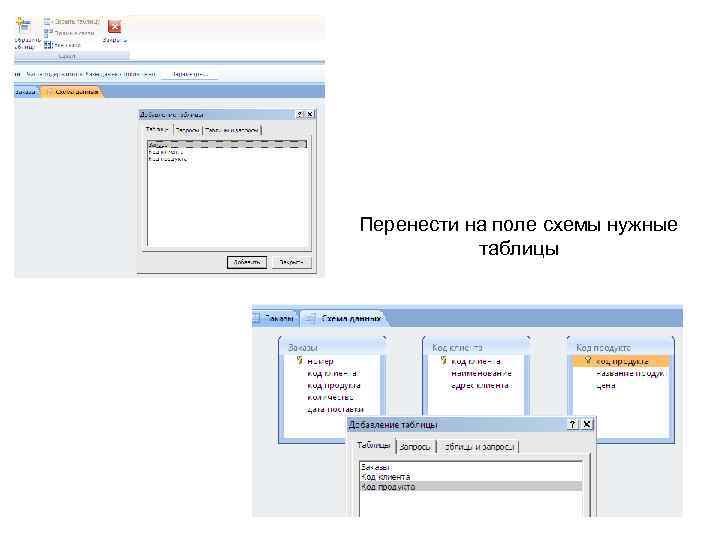Viewport: 720px width, 540px height.
Task: Select Номер field in Заказы table
Action: (x=320, y=362)
